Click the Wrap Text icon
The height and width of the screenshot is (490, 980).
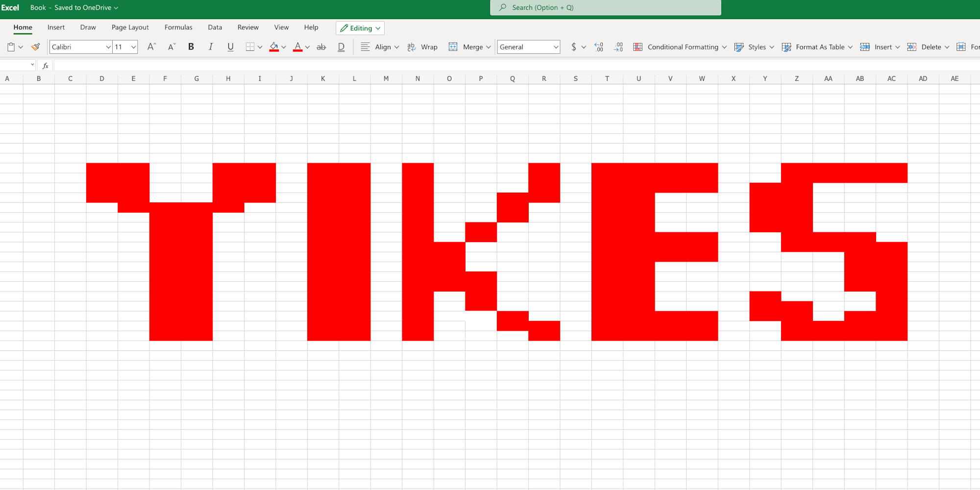coord(422,47)
